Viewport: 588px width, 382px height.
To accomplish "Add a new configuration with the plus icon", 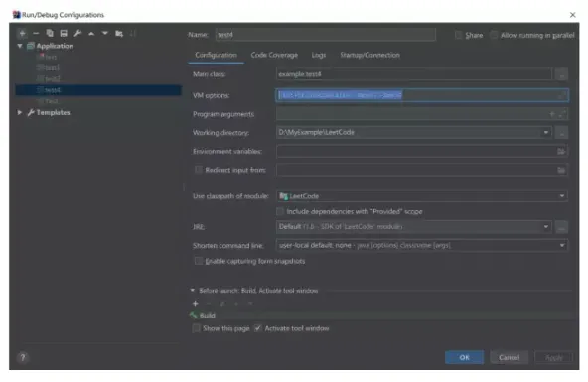I will (x=22, y=34).
